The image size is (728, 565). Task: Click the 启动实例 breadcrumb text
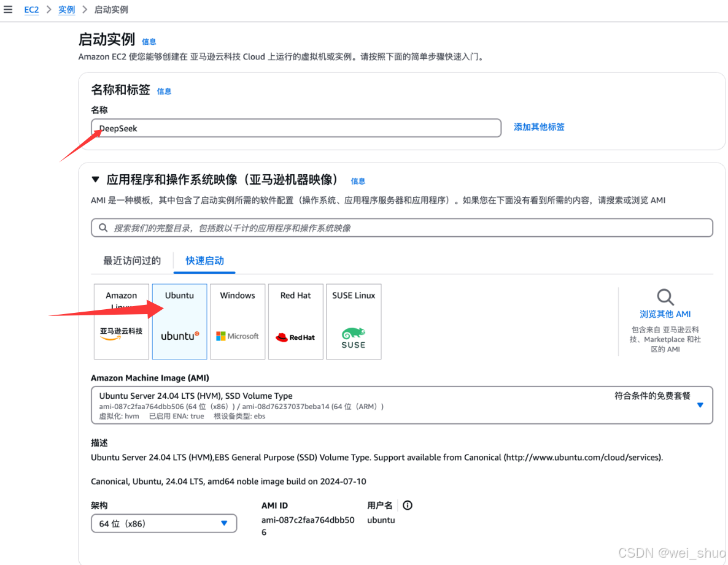tap(112, 10)
